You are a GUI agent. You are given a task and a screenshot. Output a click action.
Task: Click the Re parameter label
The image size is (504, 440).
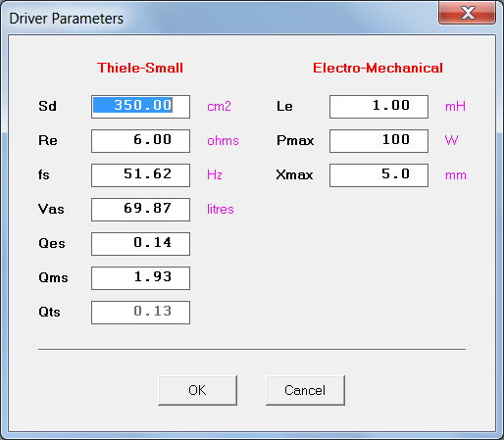tap(48, 140)
